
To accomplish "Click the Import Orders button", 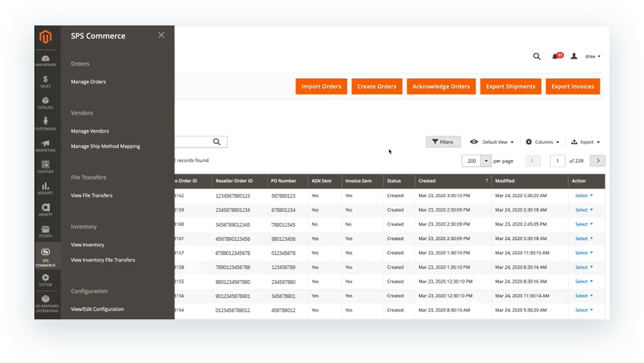I will [x=321, y=86].
